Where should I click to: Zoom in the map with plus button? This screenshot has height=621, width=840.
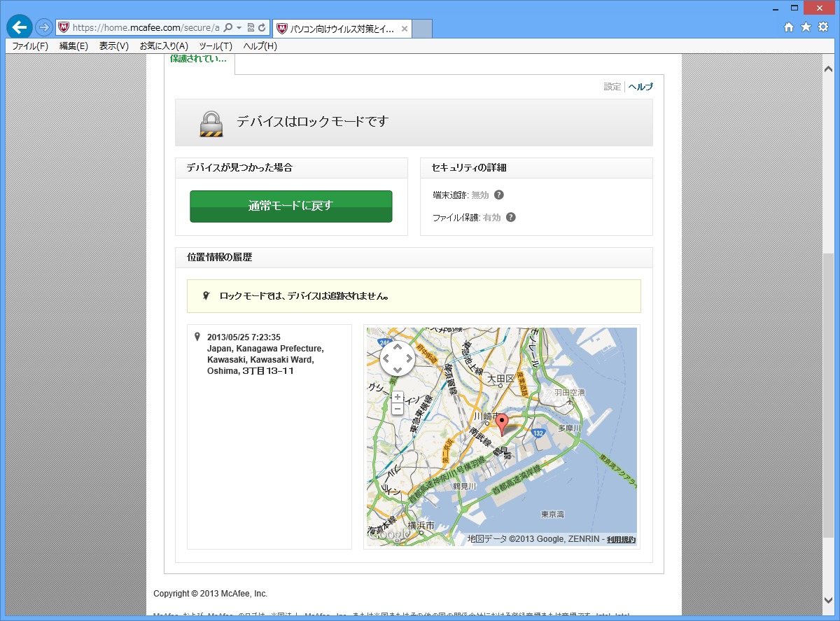pyautogui.click(x=398, y=397)
